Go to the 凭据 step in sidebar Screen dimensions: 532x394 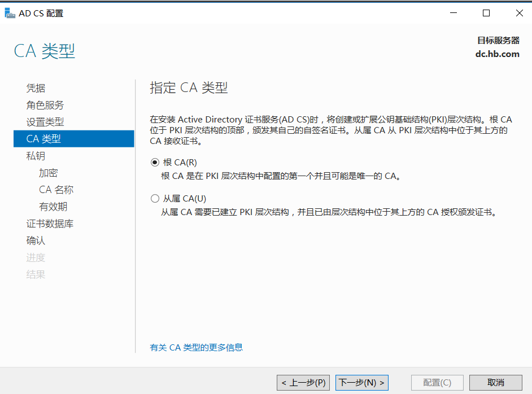36,88
